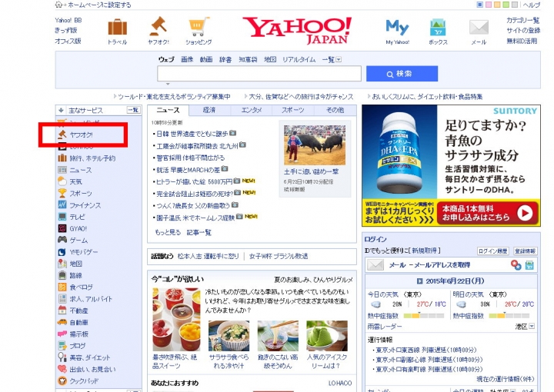Open the headline 日韓 世界遺産でともに譲歩
Viewport: 554px width, 392px height.
pos(192,134)
